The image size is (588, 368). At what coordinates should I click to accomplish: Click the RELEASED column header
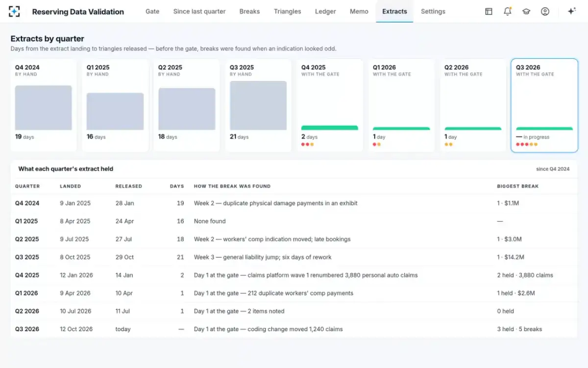tap(129, 186)
